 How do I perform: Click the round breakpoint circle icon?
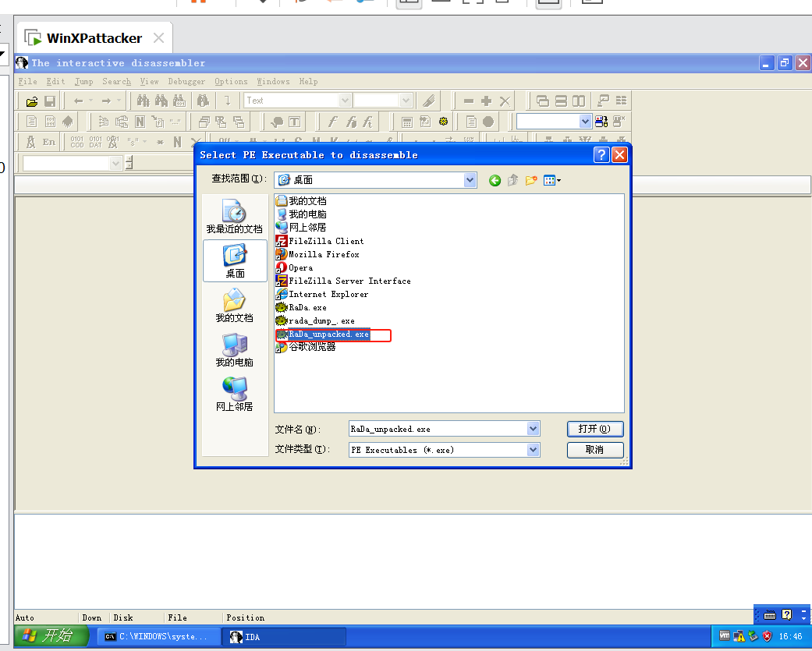point(488,122)
